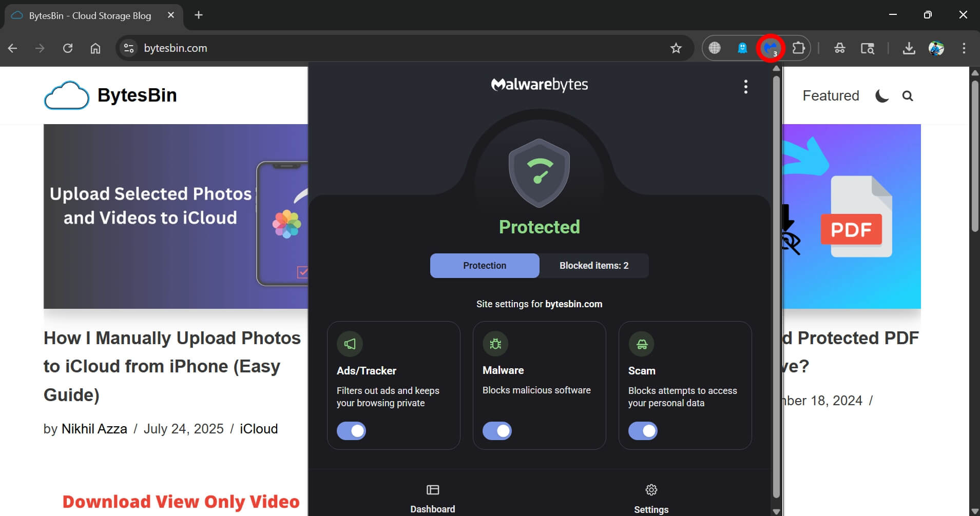Reload the bytesbin.com page
Image resolution: width=980 pixels, height=516 pixels.
(x=68, y=48)
